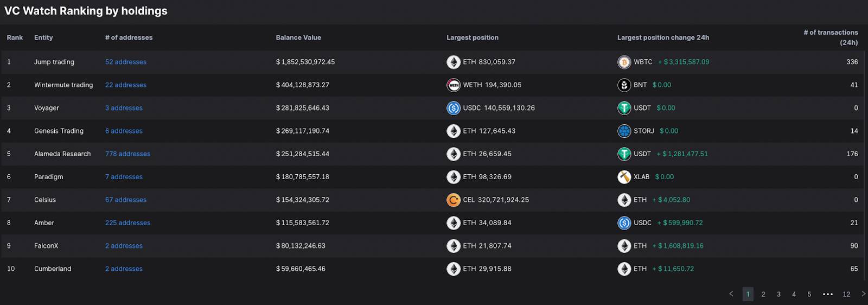Click '# of transactions (24h)' header
Image resolution: width=868 pixels, height=305 pixels.
point(831,37)
